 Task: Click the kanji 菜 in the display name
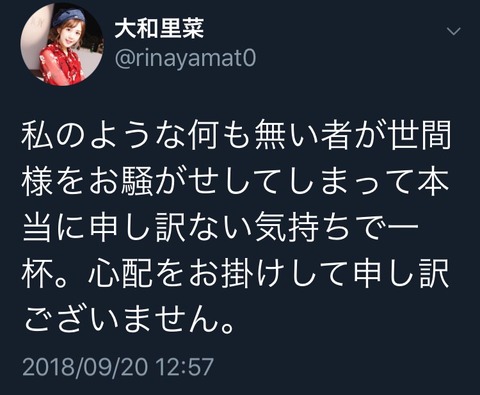tap(193, 29)
